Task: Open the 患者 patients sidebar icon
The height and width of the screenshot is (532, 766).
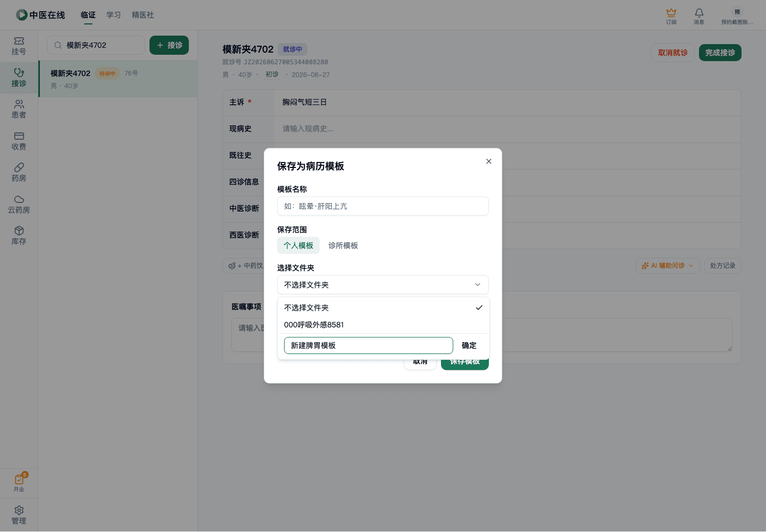Action: pos(19,104)
